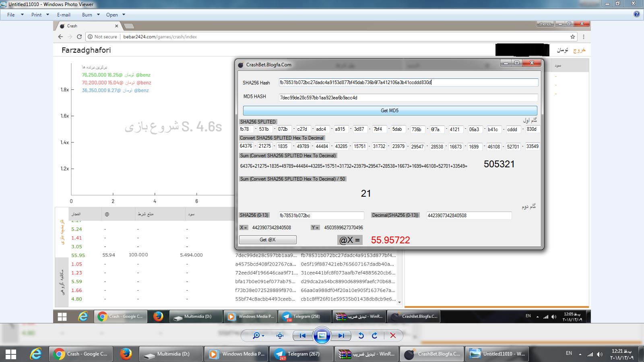Click the blue Help question mark icon

pos(636,14)
